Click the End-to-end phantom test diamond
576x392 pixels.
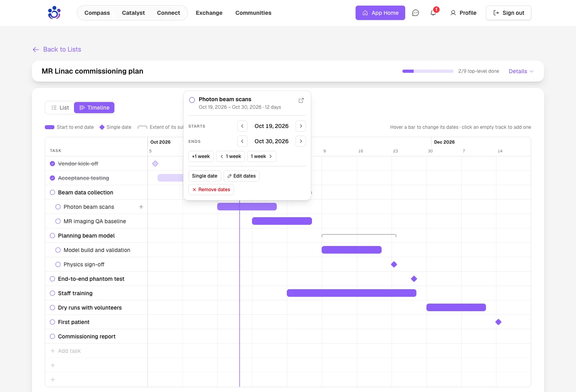coord(414,279)
